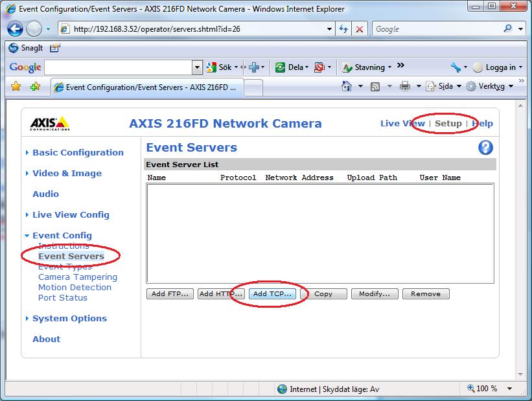The width and height of the screenshot is (532, 401).
Task: Click Add to Favorites star-plus icon
Action: pos(35,87)
